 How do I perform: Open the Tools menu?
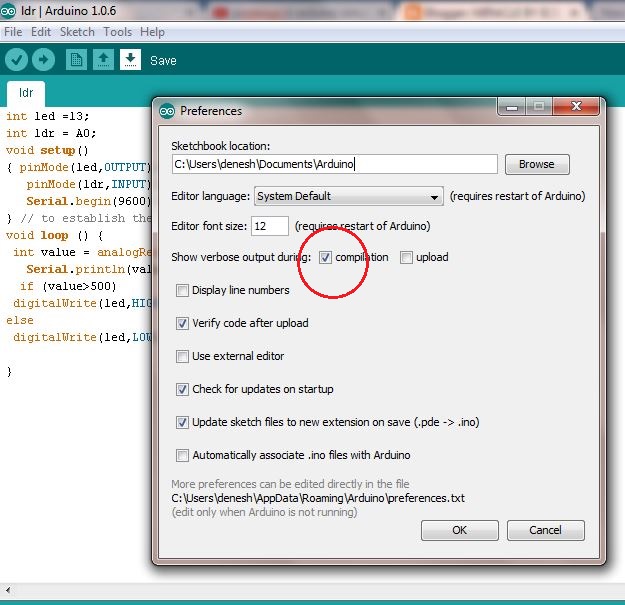[118, 32]
